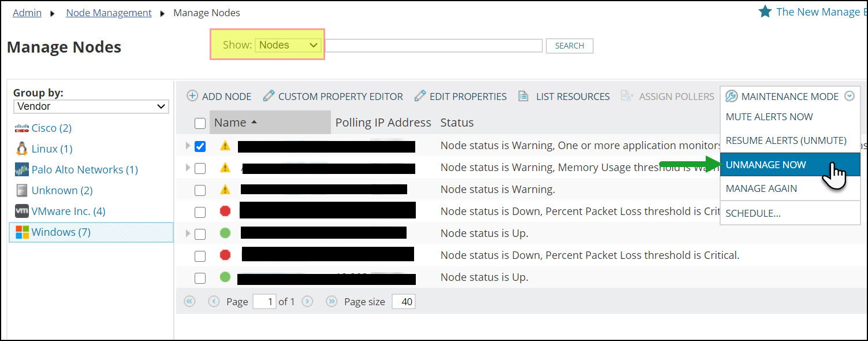The height and width of the screenshot is (341, 868).
Task: Select Unmanage Now from Maintenance Mode menu
Action: click(766, 164)
